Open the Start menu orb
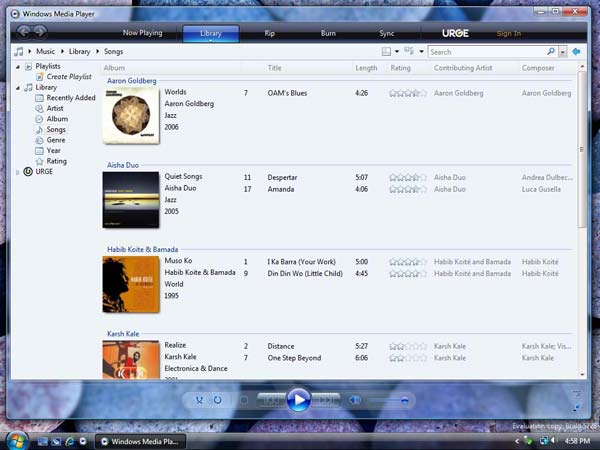This screenshot has width=600, height=450. tap(17, 439)
